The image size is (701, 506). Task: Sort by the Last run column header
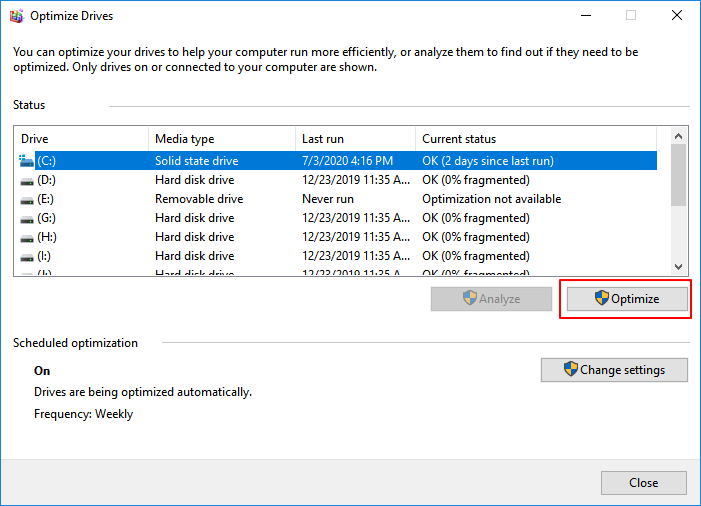(355, 139)
